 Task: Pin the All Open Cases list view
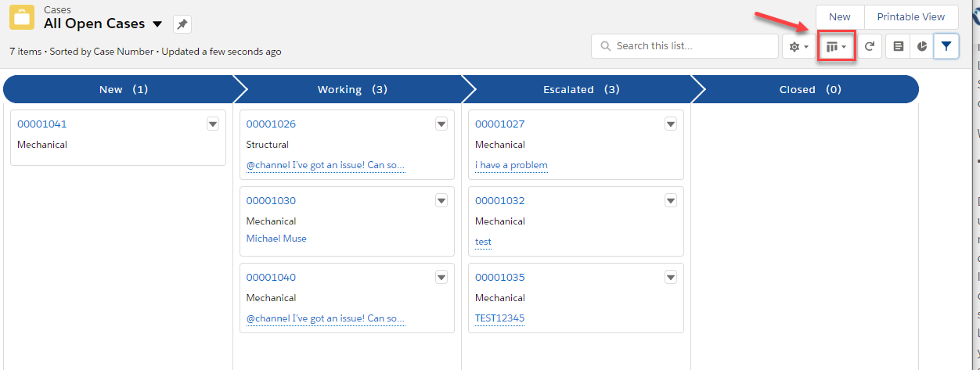[x=182, y=24]
